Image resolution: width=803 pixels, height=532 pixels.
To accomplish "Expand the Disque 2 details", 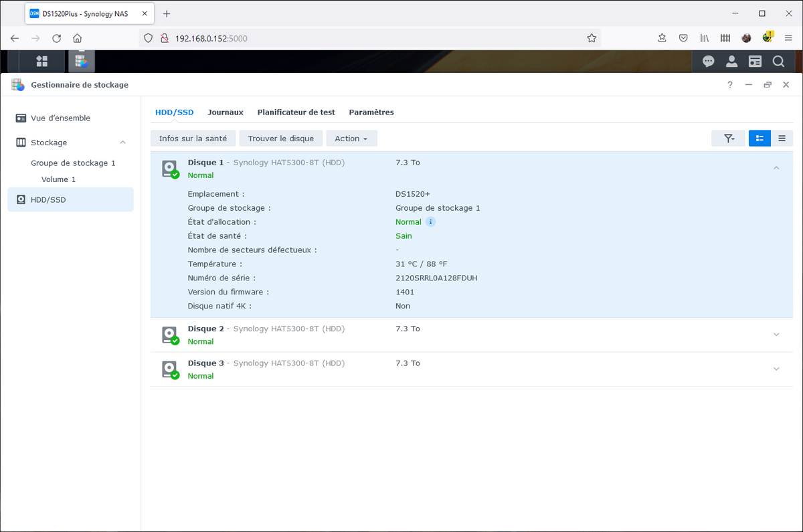I will click(x=776, y=335).
